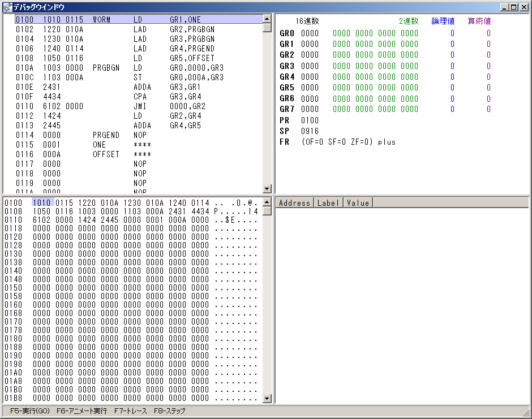Screen dimensions: 532x419
Task: Click GR3 logical value 0
Action: pyautogui.click(x=452, y=66)
